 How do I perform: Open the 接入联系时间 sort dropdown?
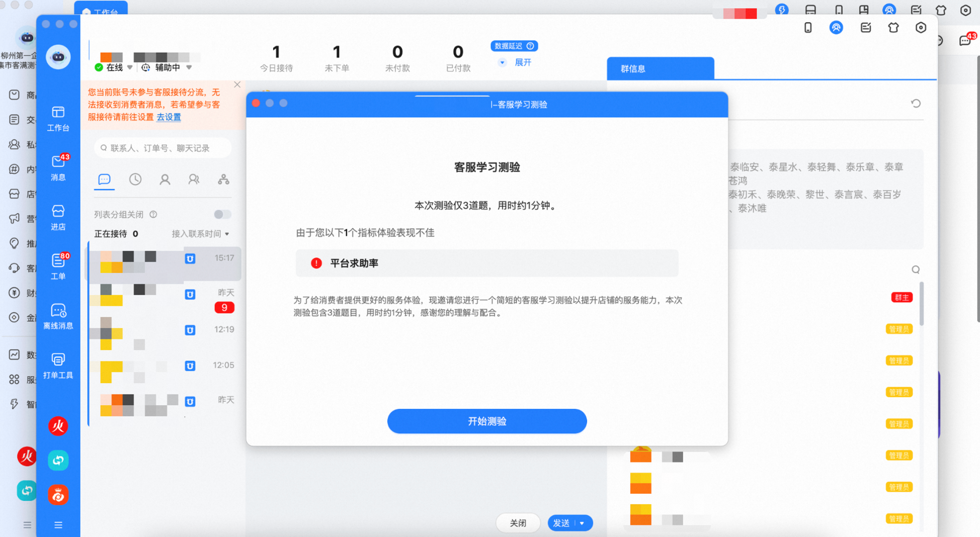(200, 234)
